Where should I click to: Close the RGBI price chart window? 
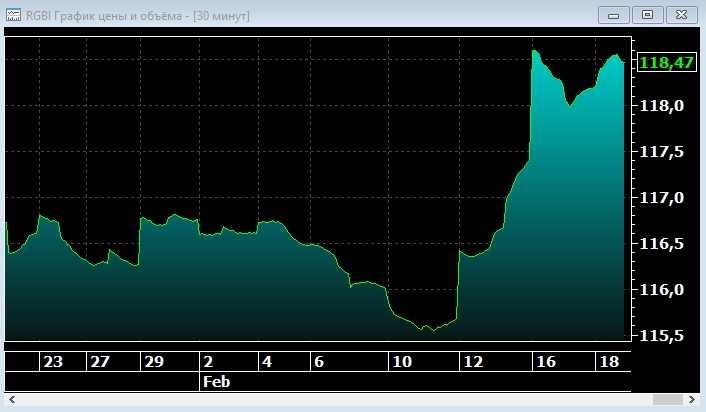681,14
